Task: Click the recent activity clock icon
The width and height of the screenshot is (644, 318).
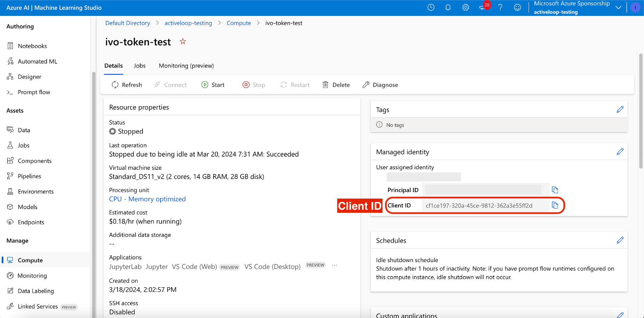Action: click(x=431, y=7)
